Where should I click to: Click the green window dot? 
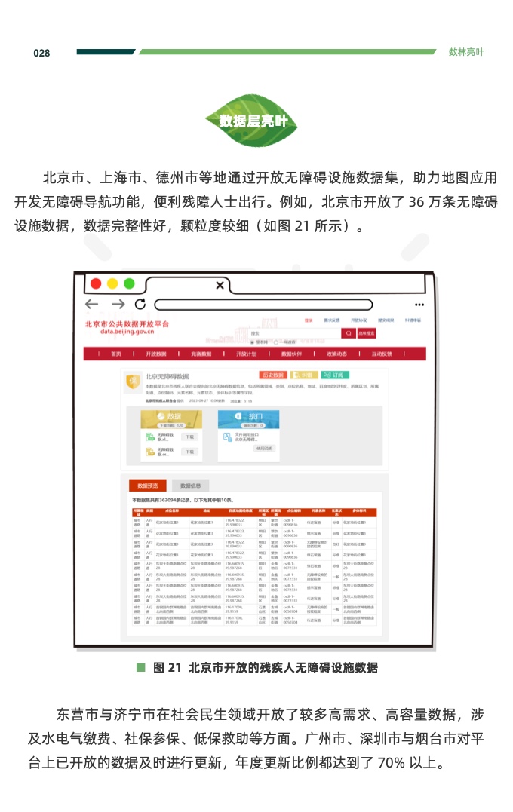[129, 283]
